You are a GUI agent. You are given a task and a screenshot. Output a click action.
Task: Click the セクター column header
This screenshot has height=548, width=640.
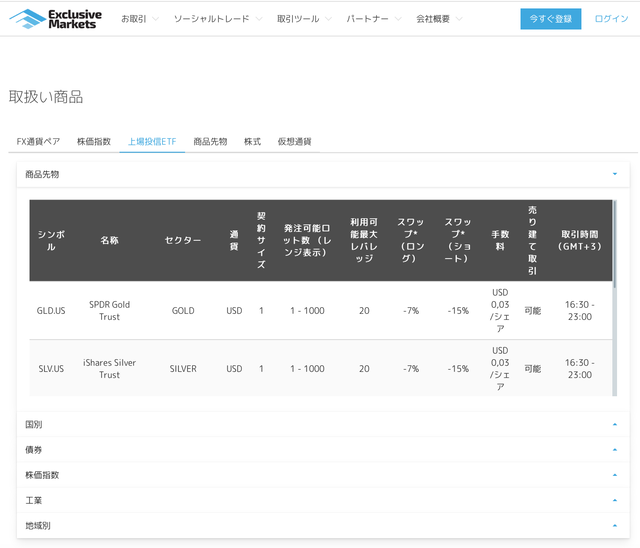(x=183, y=240)
